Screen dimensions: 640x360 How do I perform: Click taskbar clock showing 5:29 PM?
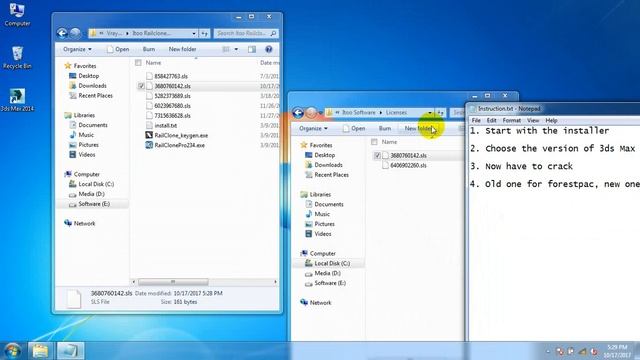pos(617,351)
